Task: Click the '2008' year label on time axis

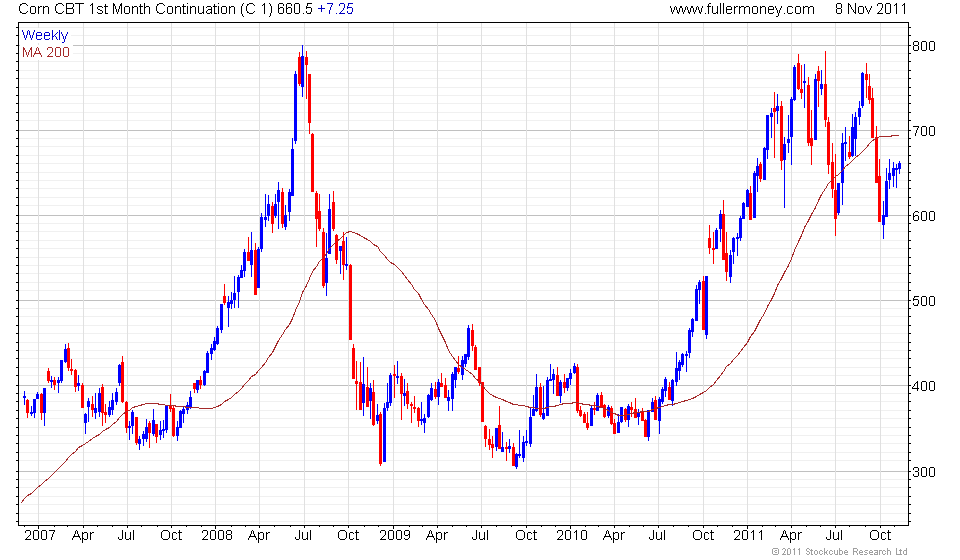Action: click(x=217, y=536)
